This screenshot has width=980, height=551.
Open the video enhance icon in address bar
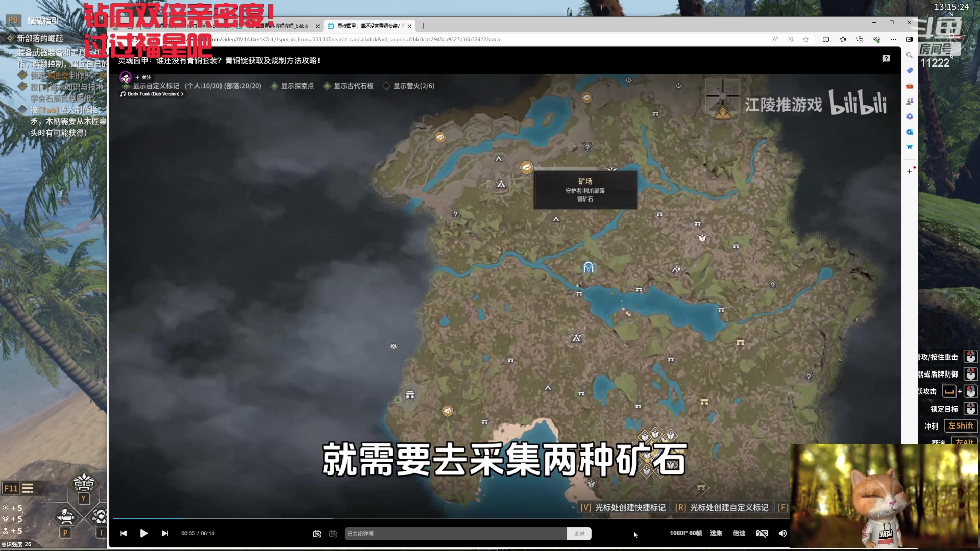[790, 39]
